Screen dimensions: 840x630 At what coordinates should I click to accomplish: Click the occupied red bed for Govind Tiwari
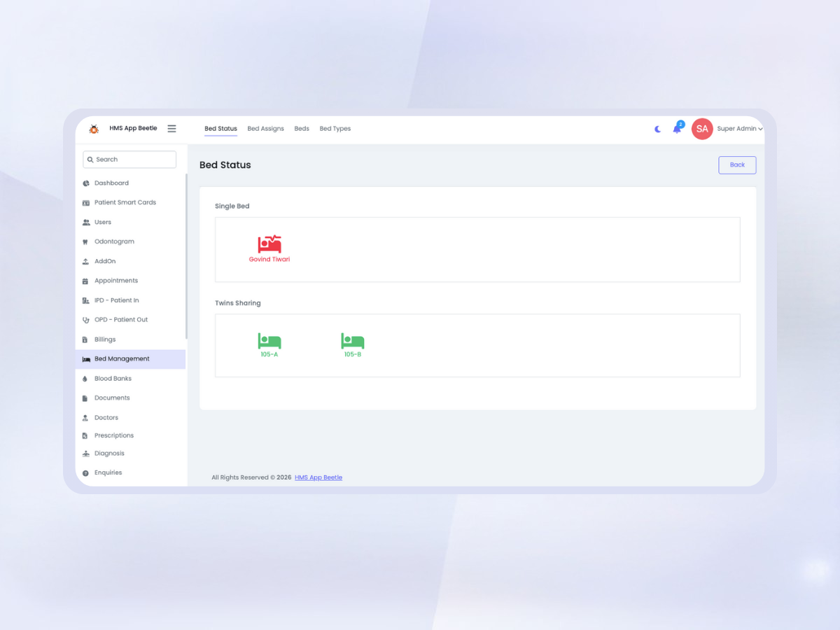click(269, 244)
